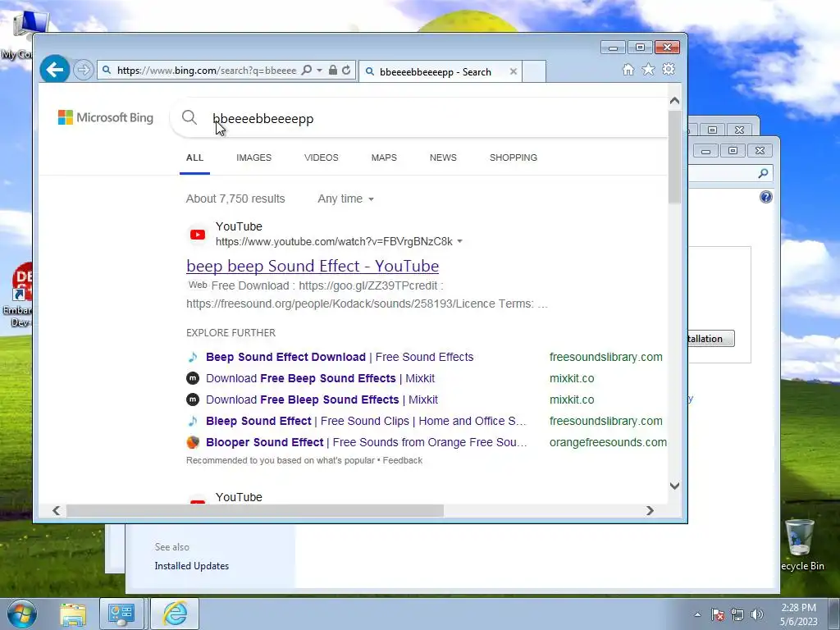
Task: Open Control Panel taskbar item
Action: click(x=121, y=614)
